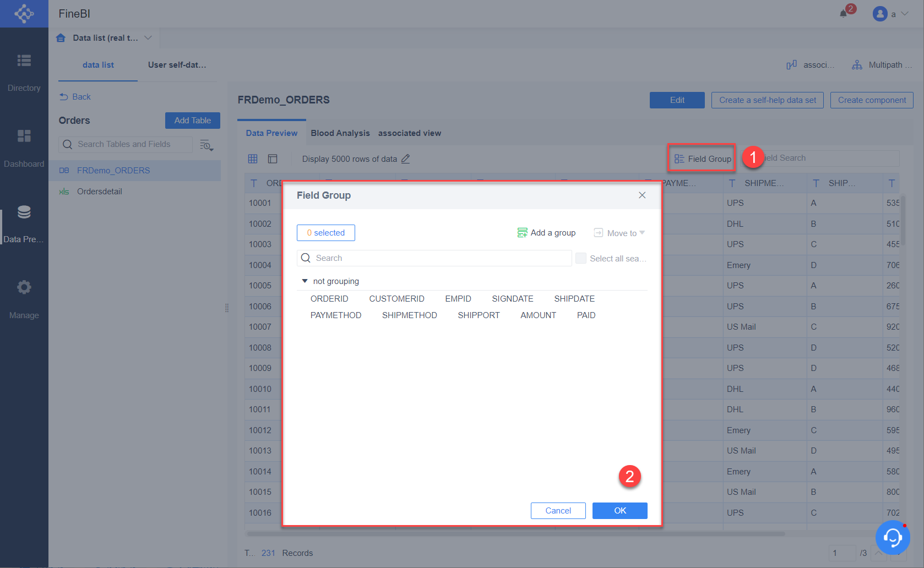Click Create a self-help data set
This screenshot has height=568, width=924.
click(x=768, y=100)
